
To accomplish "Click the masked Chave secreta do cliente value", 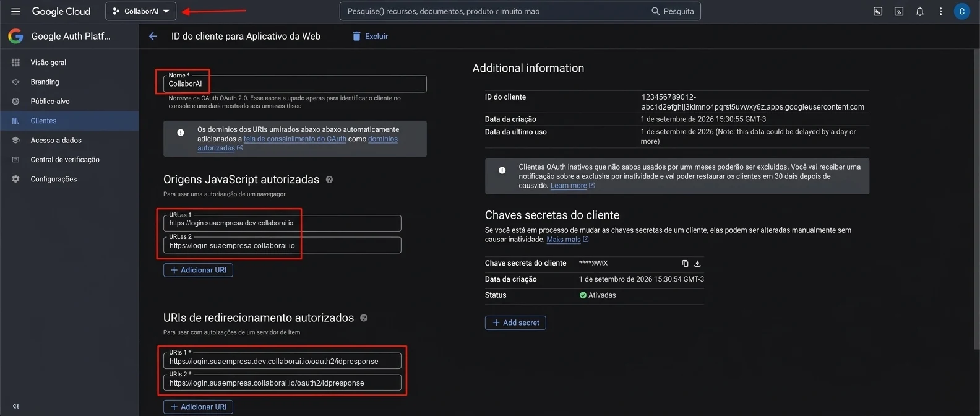I will pos(593,263).
